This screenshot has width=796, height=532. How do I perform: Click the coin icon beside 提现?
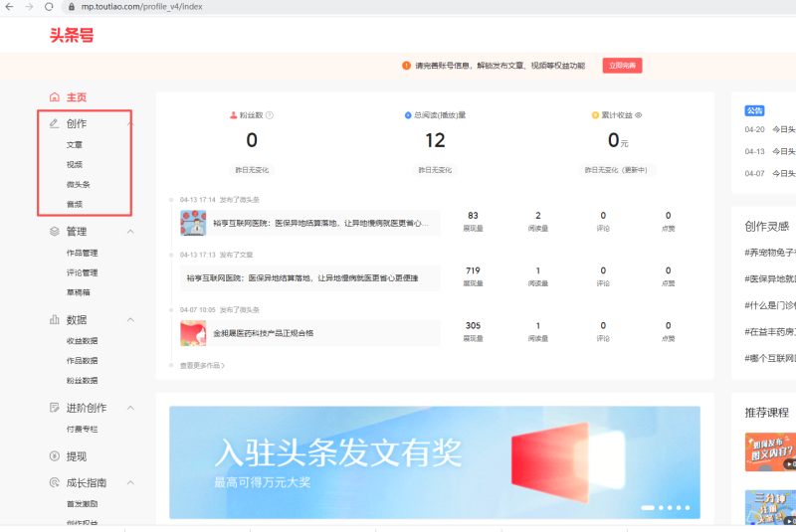click(x=55, y=455)
